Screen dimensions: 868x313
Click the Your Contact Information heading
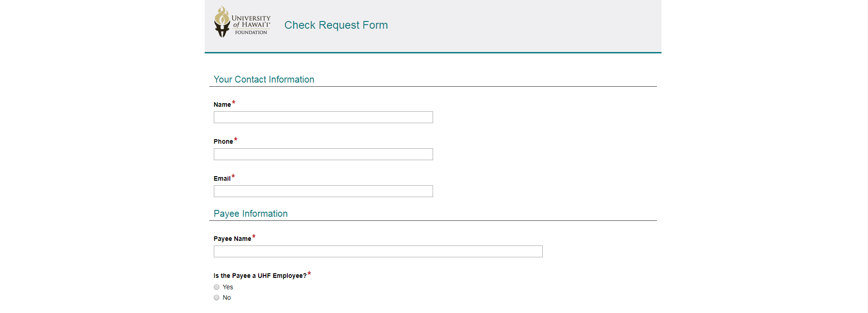264,79
